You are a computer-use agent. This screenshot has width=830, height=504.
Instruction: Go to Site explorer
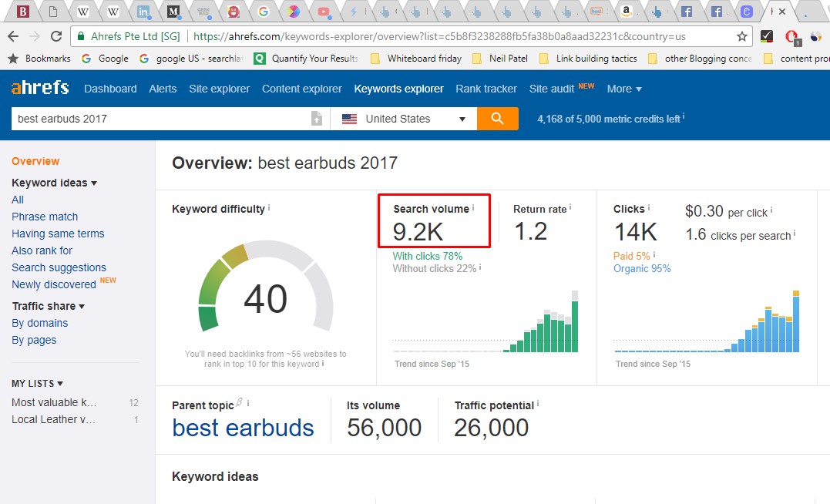click(x=219, y=89)
